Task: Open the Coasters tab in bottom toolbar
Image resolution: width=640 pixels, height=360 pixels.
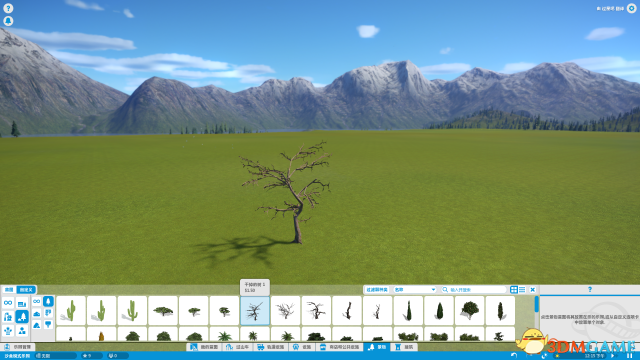Action: 237,347
